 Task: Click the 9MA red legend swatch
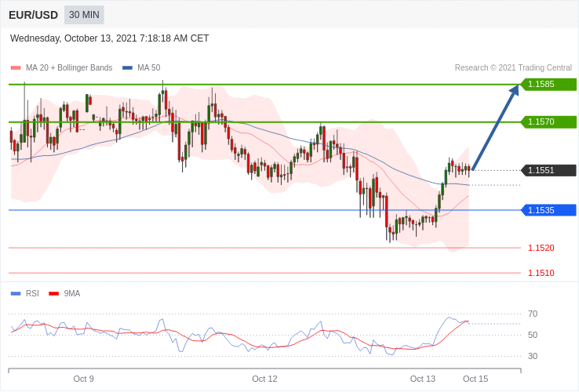54,294
